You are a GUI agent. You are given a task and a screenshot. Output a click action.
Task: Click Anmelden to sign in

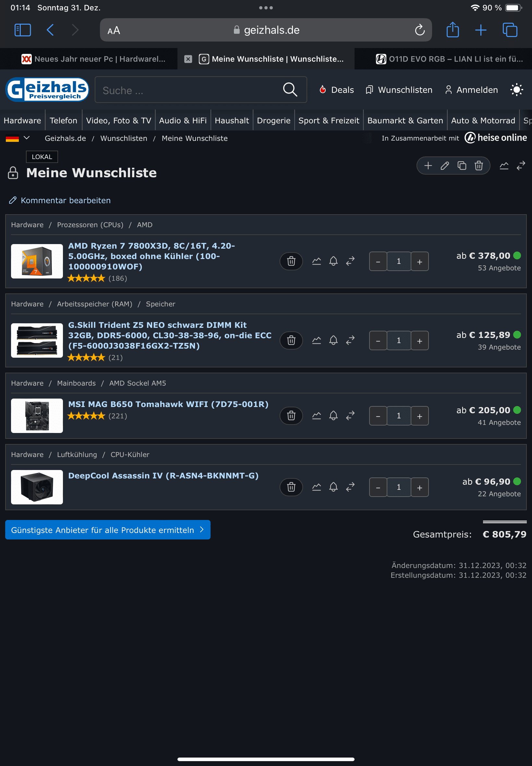point(471,90)
